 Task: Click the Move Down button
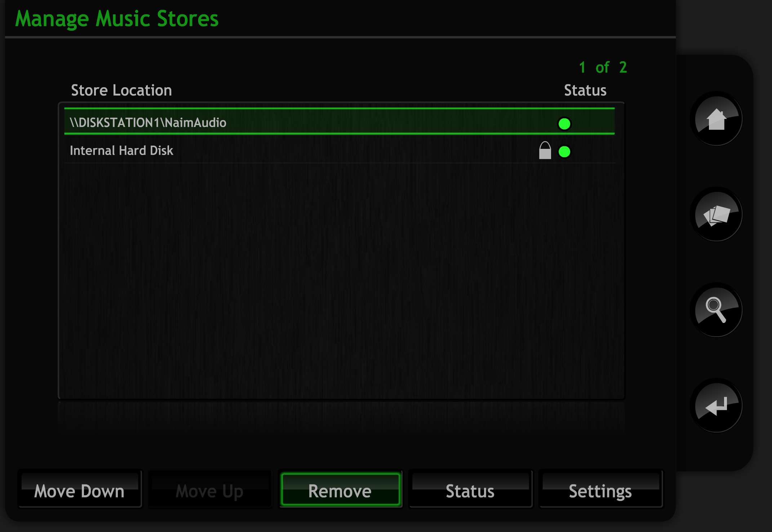(x=80, y=489)
